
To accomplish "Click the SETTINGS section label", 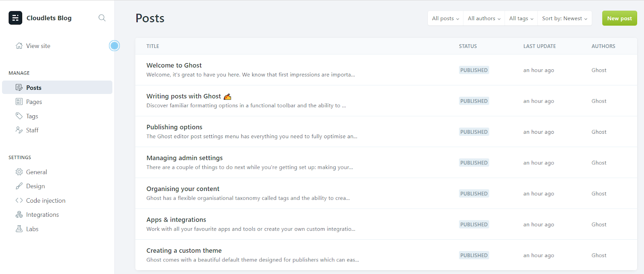I will (x=20, y=158).
